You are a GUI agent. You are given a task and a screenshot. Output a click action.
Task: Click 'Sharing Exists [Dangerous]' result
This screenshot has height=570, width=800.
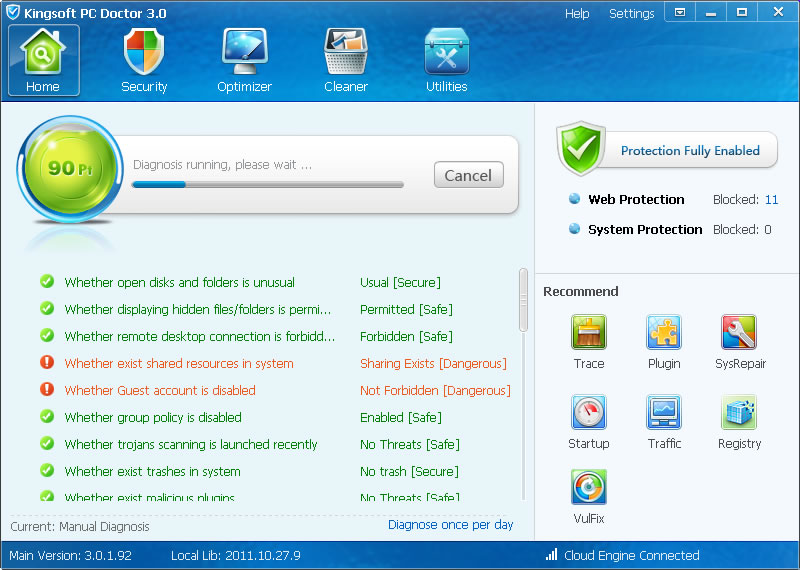tap(434, 363)
